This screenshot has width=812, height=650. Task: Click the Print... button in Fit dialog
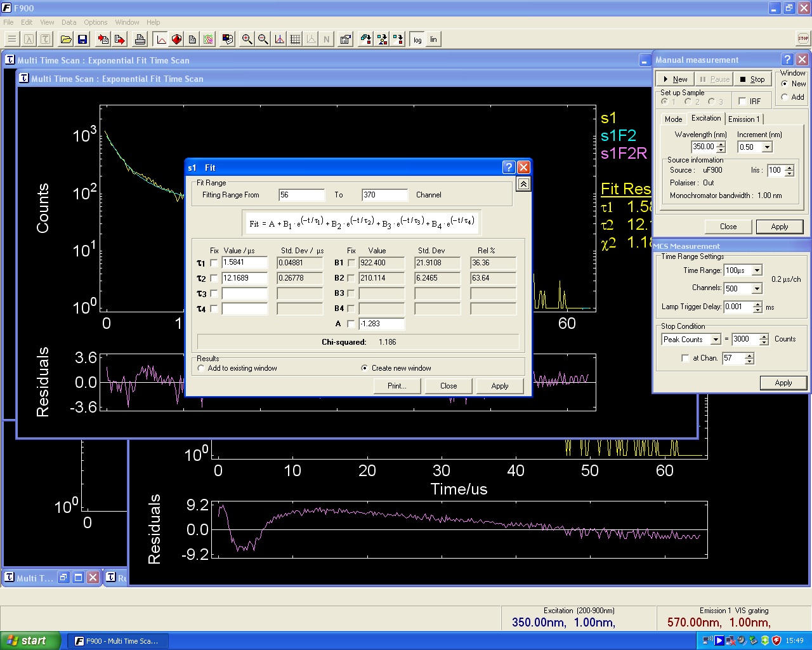click(x=396, y=386)
